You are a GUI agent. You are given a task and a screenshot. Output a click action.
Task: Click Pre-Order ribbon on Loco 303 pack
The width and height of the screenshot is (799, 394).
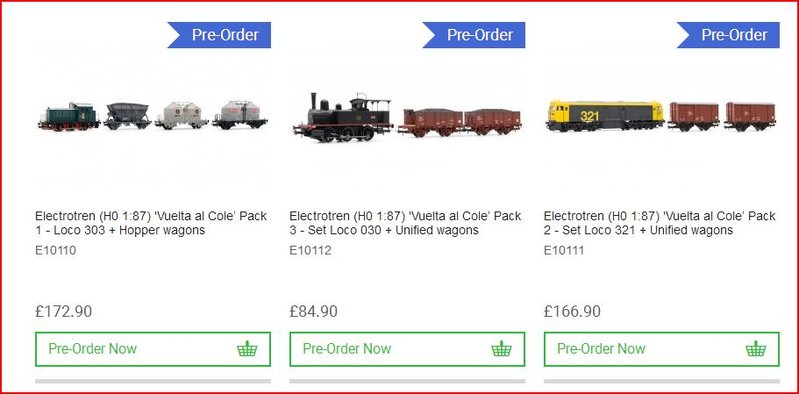219,35
